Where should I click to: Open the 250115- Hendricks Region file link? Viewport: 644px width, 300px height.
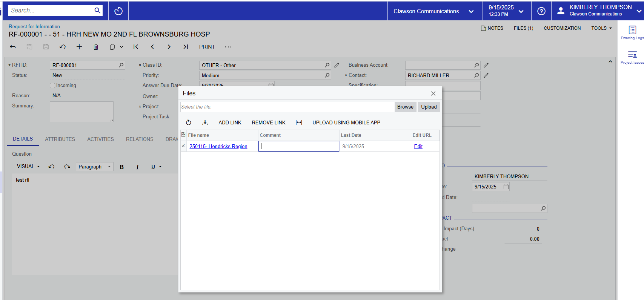[220, 146]
